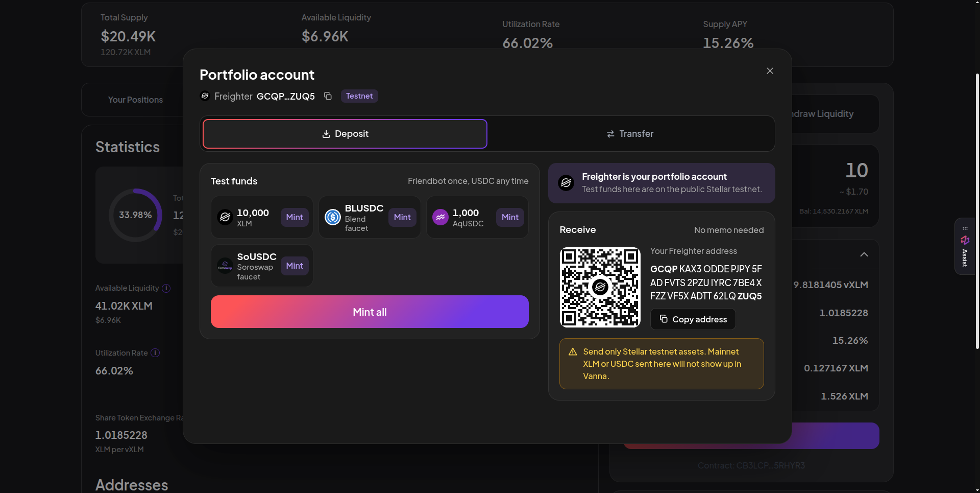The image size is (980, 493).
Task: Click the Mint all button
Action: click(x=370, y=312)
